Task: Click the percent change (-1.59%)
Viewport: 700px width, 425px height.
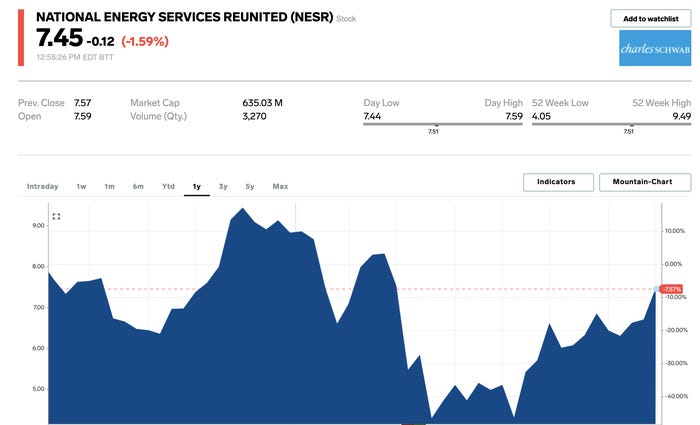Action: [x=145, y=42]
